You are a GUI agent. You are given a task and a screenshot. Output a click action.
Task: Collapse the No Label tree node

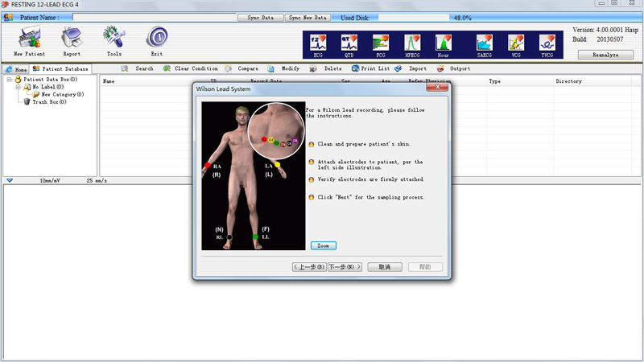pyautogui.click(x=17, y=87)
